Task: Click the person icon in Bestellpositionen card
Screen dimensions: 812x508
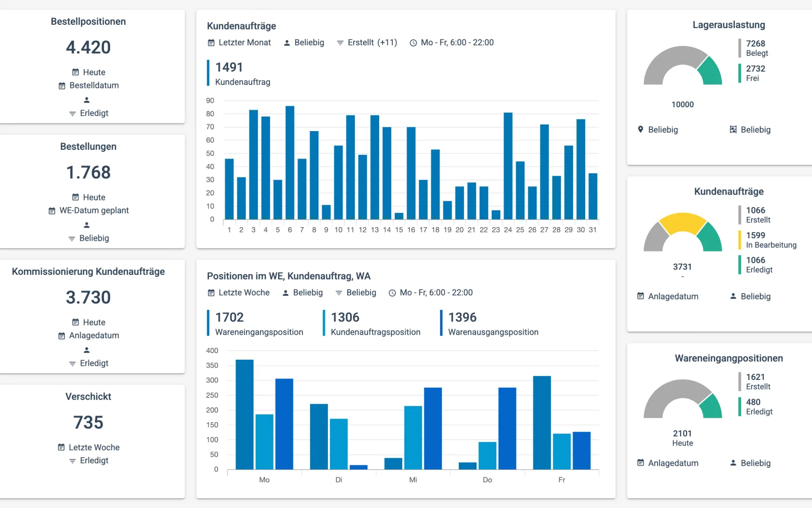Action: [87, 100]
